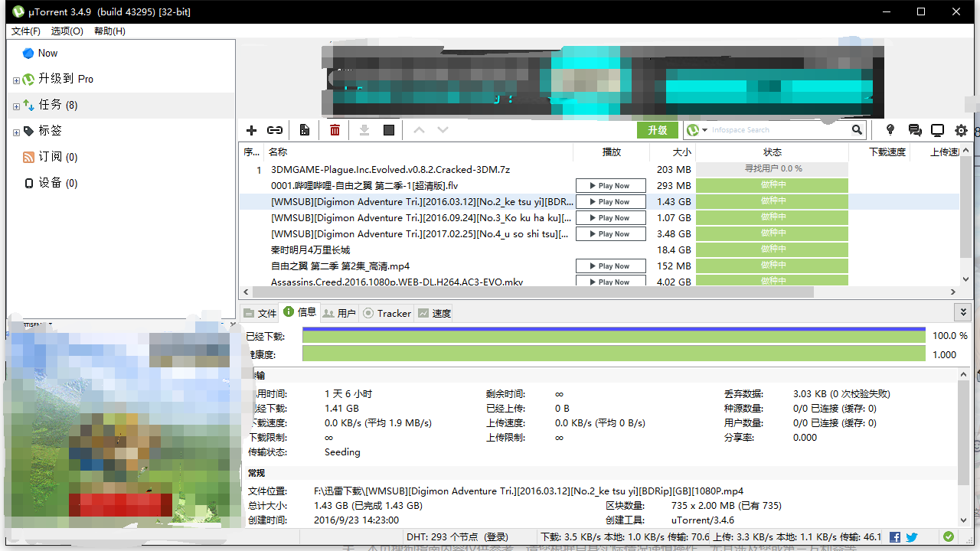980x551 pixels.
Task: Move torrent down the queue
Action: point(443,130)
